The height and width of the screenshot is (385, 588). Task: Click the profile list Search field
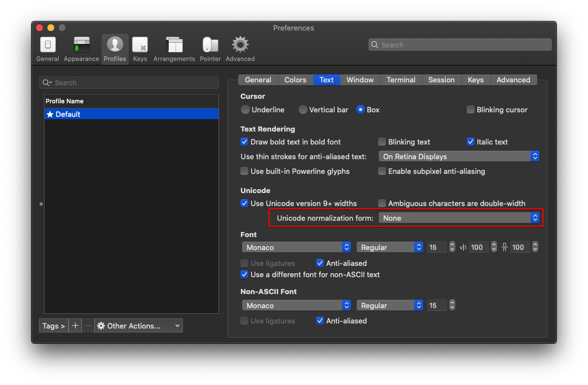coord(129,82)
